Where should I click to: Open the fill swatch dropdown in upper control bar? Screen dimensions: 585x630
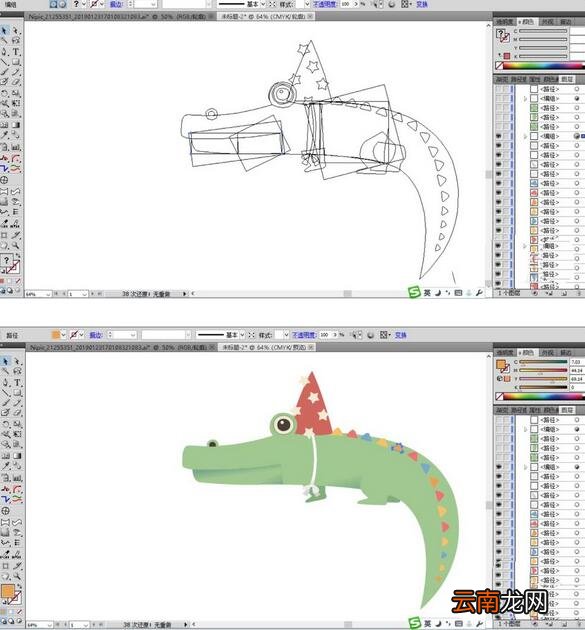(84, 4)
